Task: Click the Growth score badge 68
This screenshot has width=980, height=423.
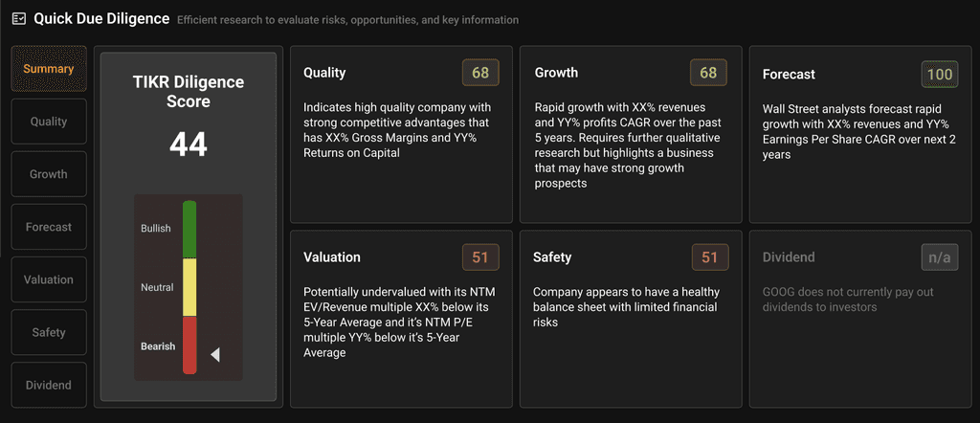Action: [708, 73]
